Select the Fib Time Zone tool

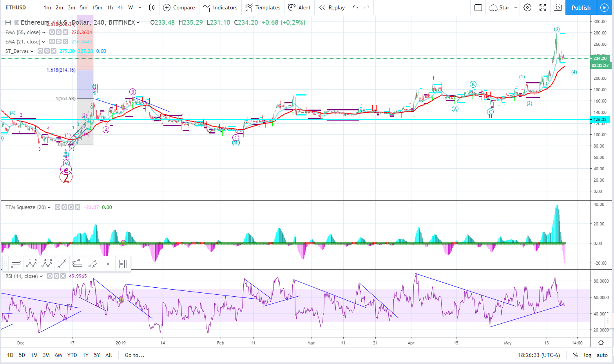click(123, 264)
